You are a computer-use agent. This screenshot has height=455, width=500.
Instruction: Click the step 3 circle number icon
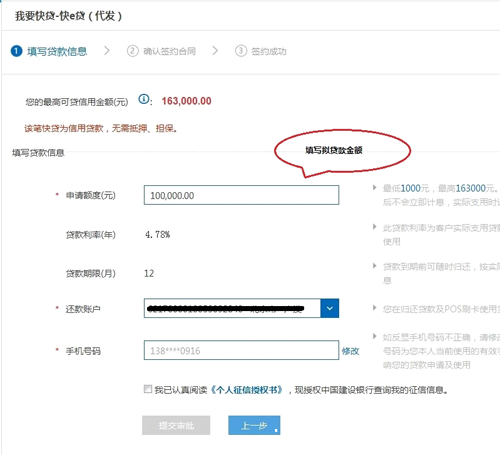(241, 51)
